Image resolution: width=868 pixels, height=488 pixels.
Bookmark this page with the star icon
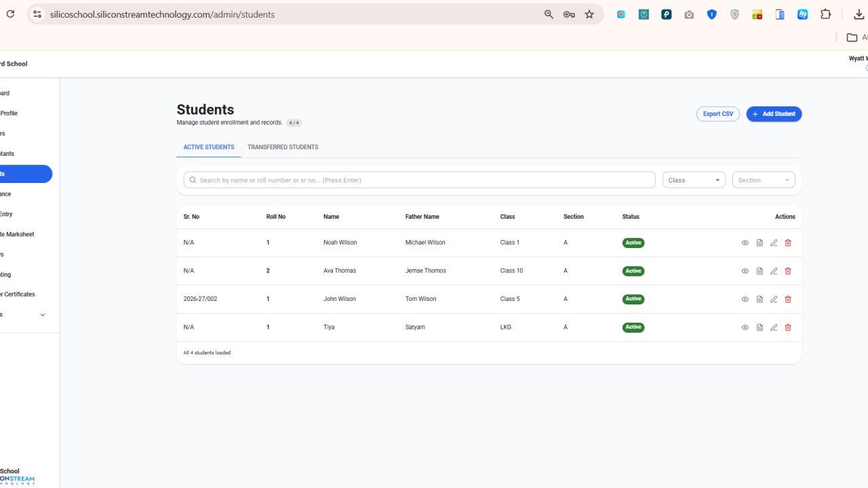coord(589,14)
